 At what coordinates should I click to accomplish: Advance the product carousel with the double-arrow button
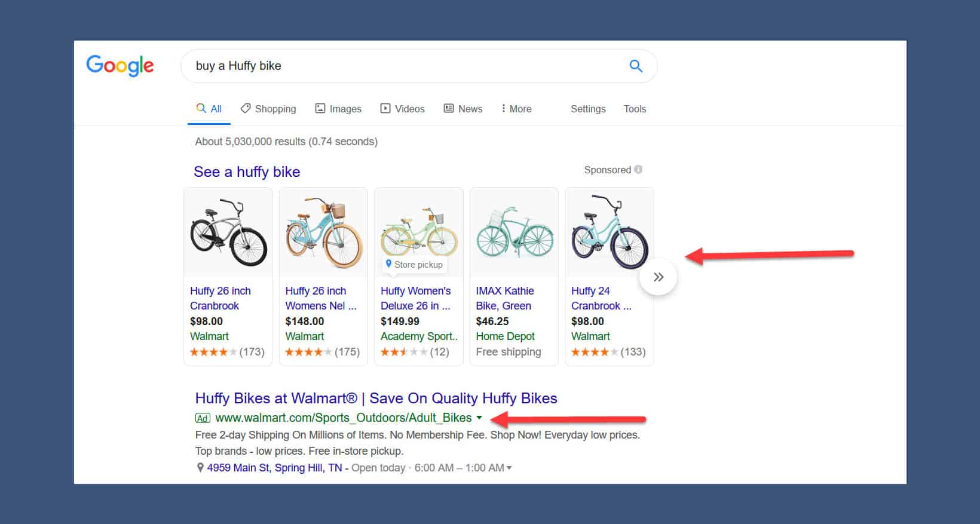[x=658, y=277]
